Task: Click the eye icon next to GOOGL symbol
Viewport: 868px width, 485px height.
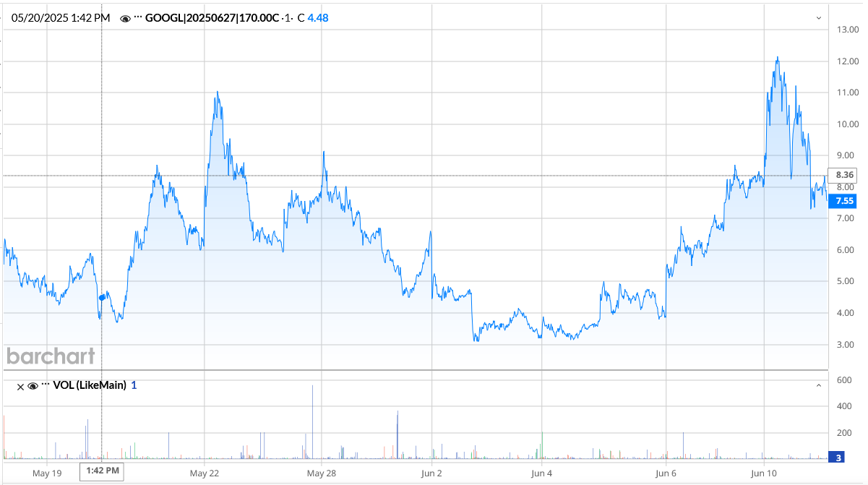Action: (124, 17)
